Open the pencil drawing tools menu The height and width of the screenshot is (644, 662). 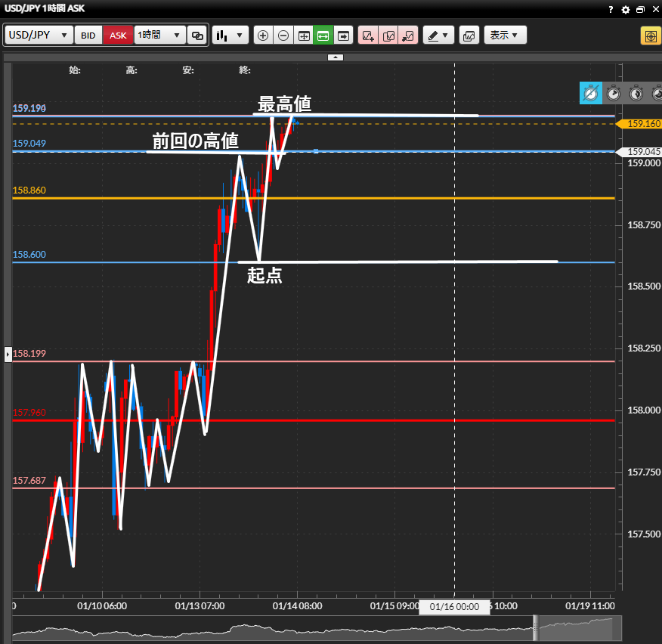tap(438, 36)
